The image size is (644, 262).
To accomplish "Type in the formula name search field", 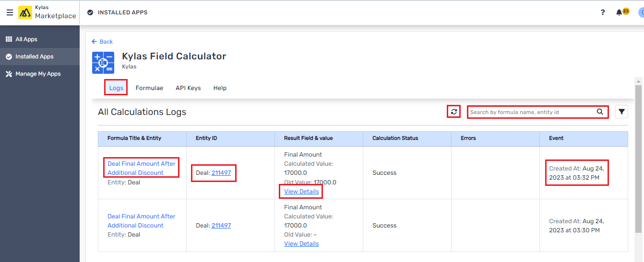I will pos(530,112).
